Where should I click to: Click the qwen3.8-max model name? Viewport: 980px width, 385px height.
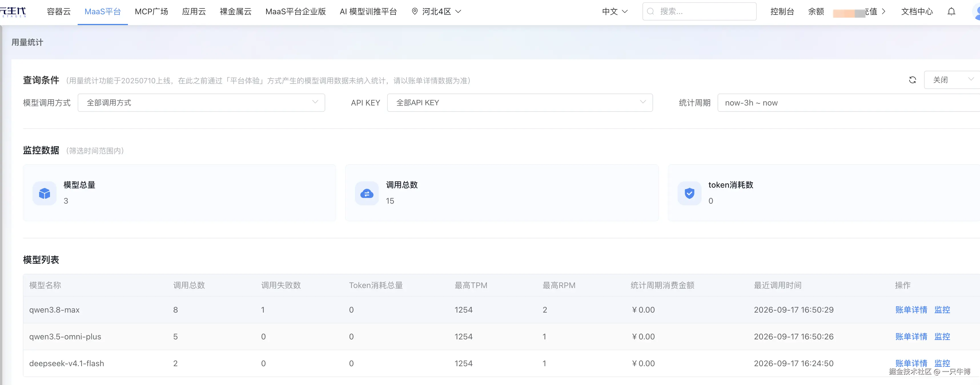55,310
